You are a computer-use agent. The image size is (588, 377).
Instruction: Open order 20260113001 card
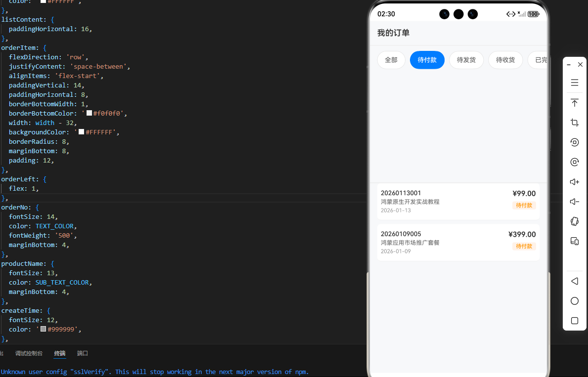click(458, 202)
